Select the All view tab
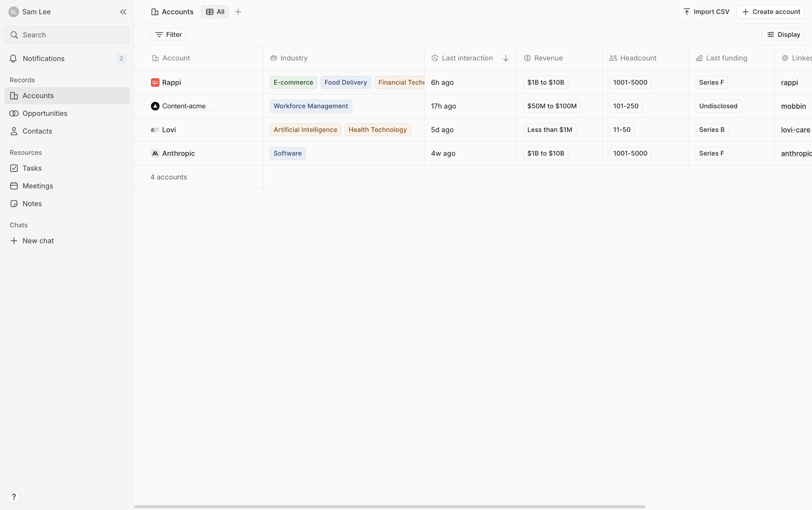The height and width of the screenshot is (510, 812). point(215,12)
